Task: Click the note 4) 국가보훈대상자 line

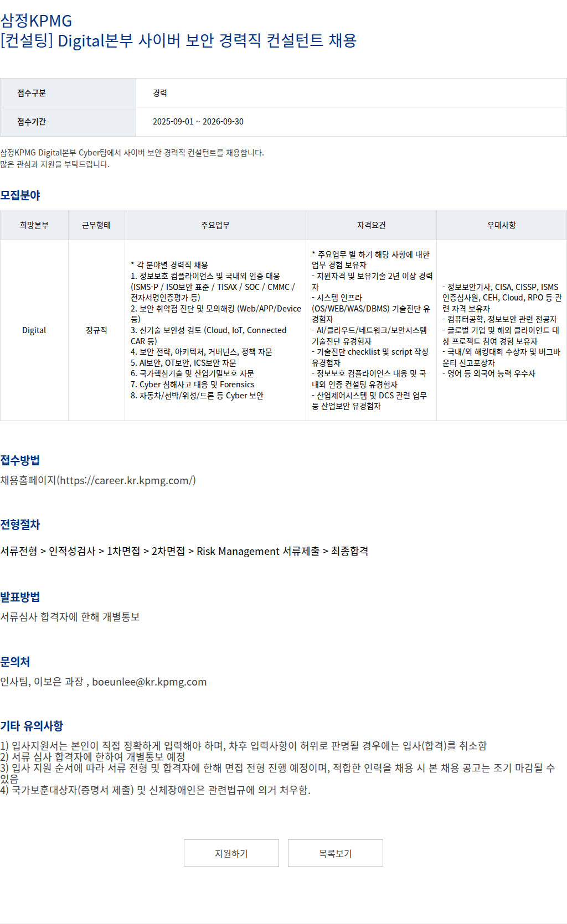Action: point(156,790)
